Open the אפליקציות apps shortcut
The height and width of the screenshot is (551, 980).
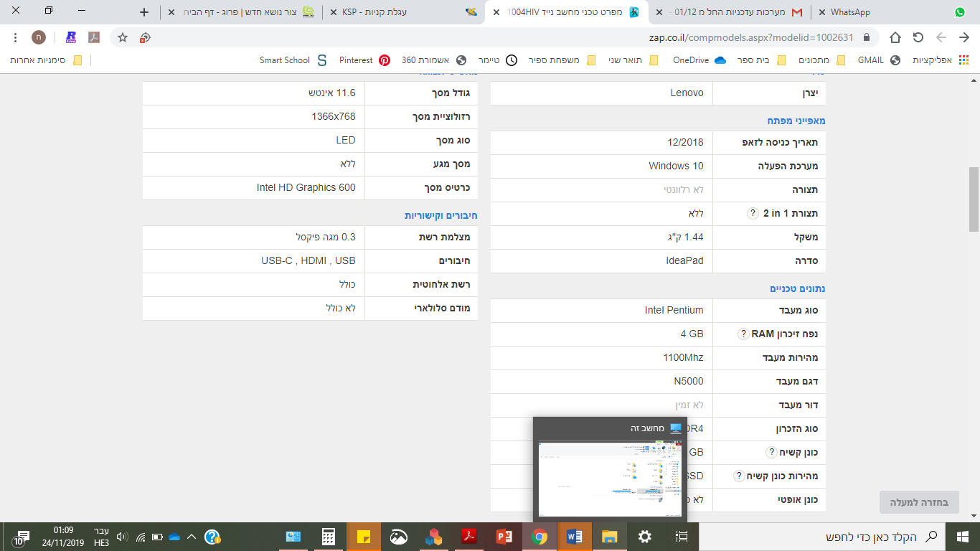pyautogui.click(x=941, y=60)
